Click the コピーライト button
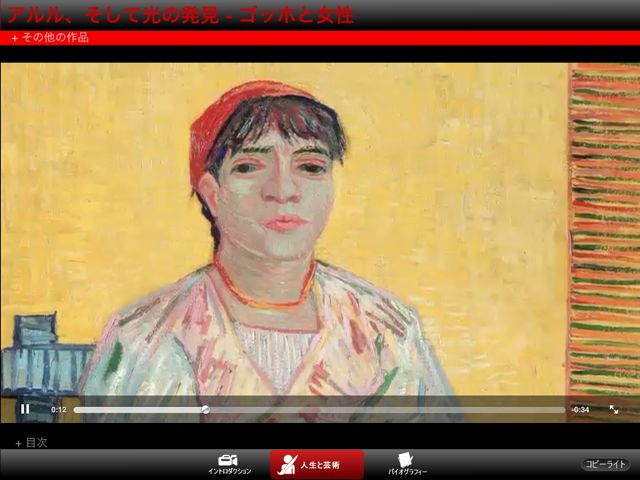This screenshot has width=640, height=480. click(x=605, y=464)
